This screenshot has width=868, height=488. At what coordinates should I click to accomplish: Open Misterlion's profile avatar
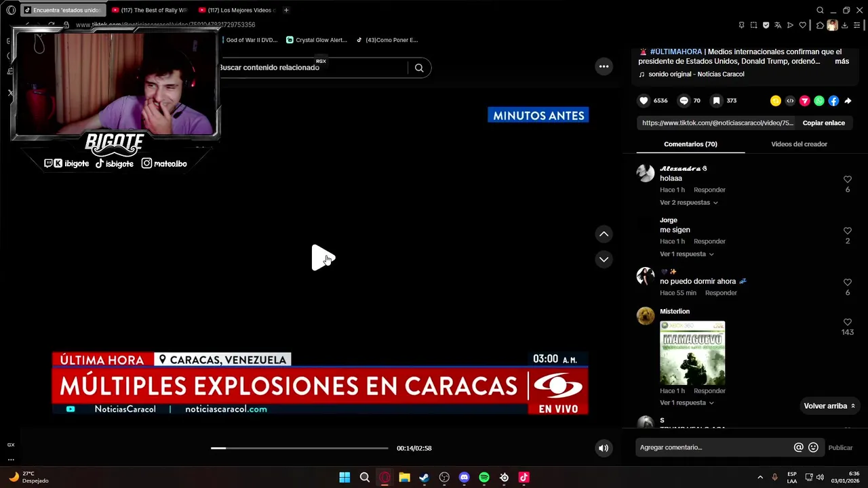[645, 316]
